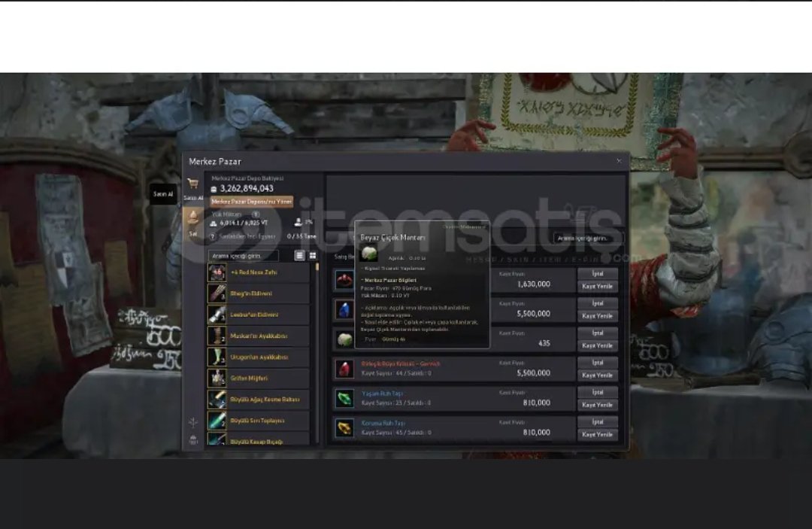Click the +4 Red Nose Zırhı name
The image size is (812, 529).
(x=254, y=272)
